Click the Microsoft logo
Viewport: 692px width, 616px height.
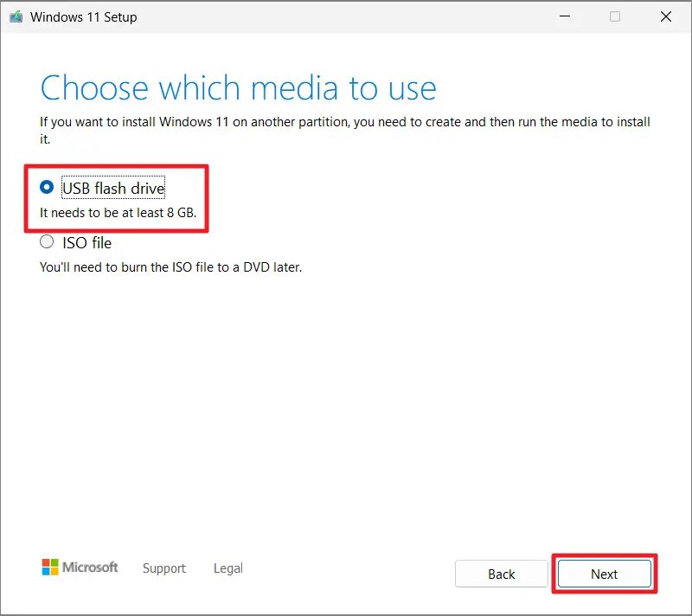click(80, 567)
